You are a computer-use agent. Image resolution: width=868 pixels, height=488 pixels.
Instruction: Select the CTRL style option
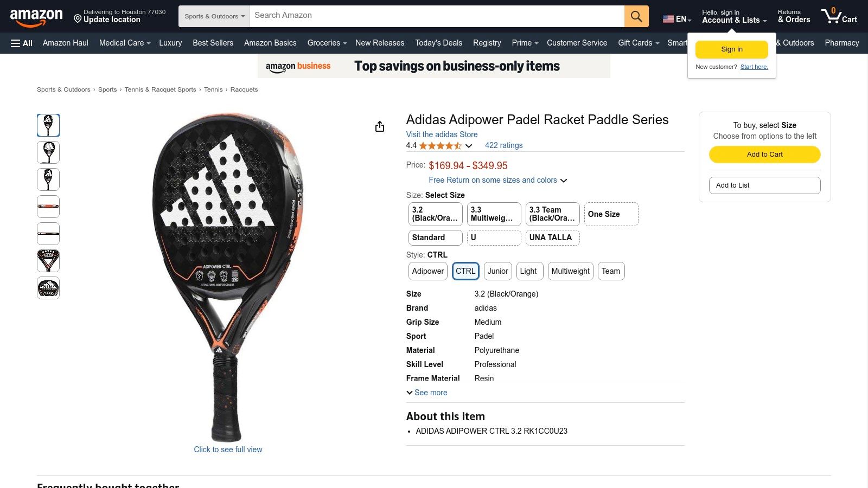click(x=465, y=271)
